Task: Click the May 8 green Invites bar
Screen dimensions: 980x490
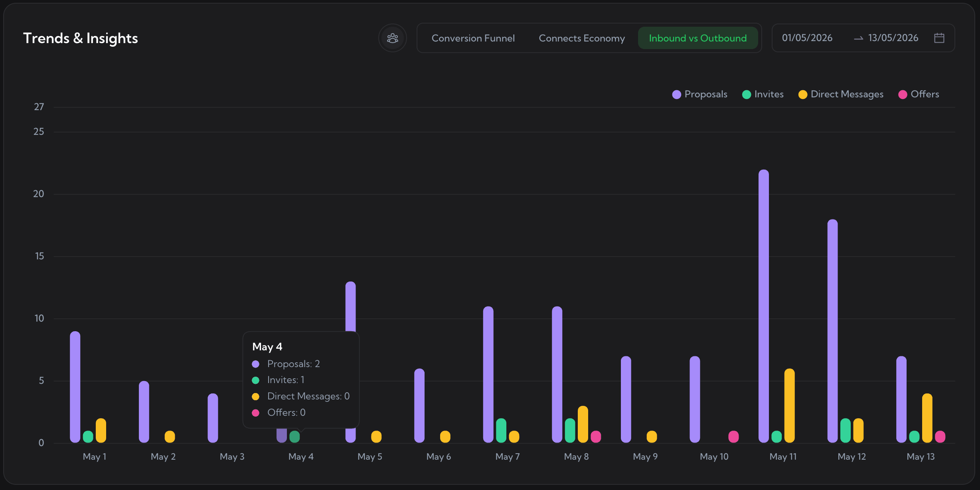Action: point(570,430)
